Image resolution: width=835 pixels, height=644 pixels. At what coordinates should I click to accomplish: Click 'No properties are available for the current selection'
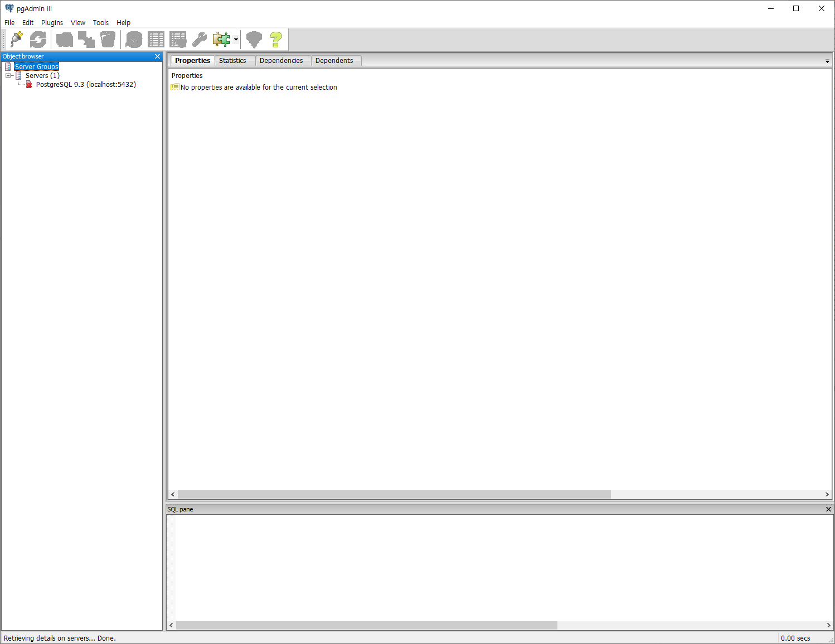click(259, 87)
